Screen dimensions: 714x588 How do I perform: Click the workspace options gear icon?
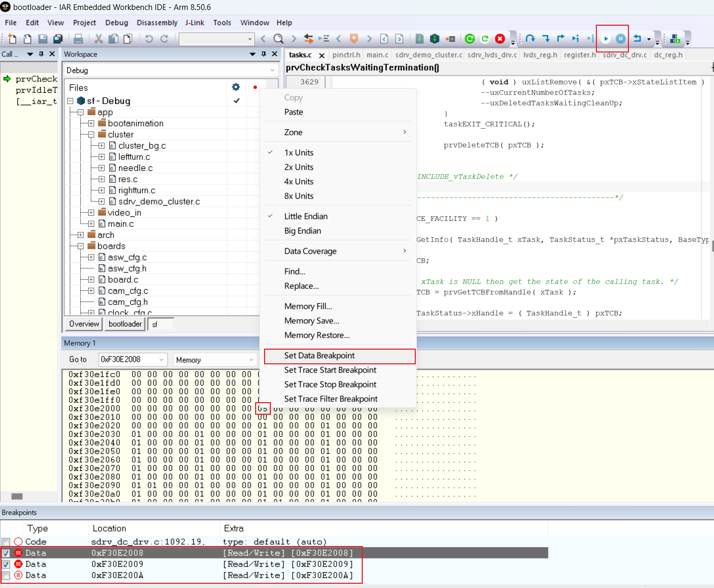(x=235, y=87)
